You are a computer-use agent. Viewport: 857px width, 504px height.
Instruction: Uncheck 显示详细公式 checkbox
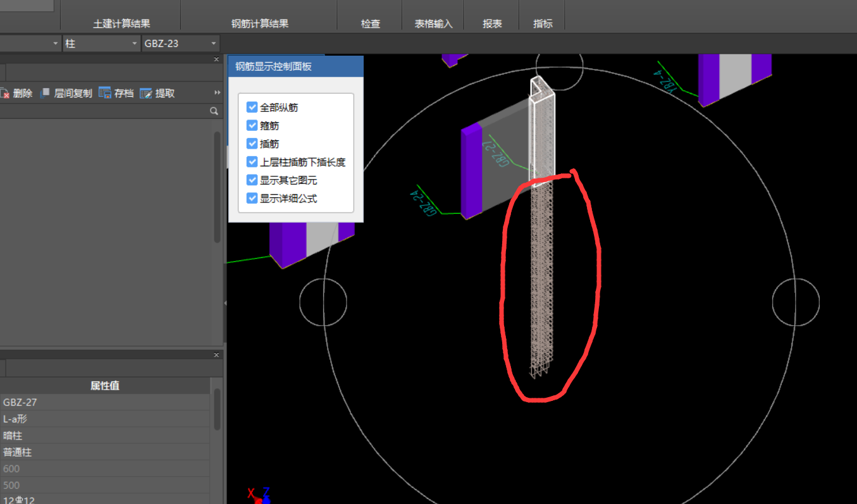tap(252, 198)
